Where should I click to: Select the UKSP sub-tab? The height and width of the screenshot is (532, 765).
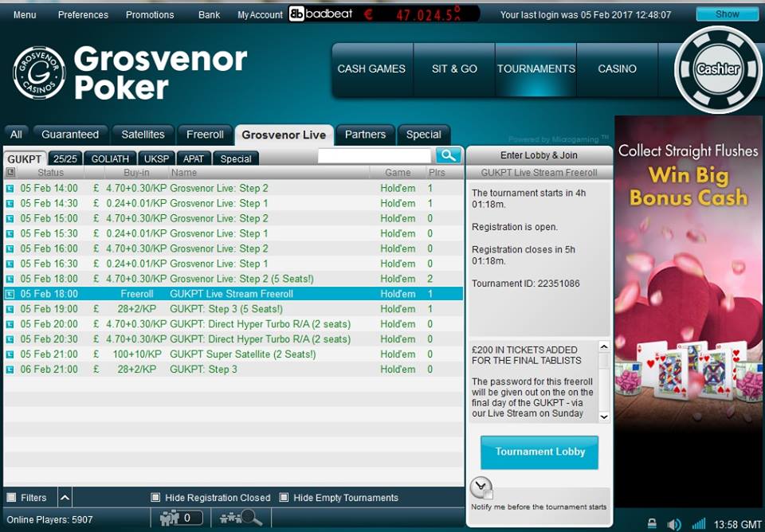coord(157,159)
